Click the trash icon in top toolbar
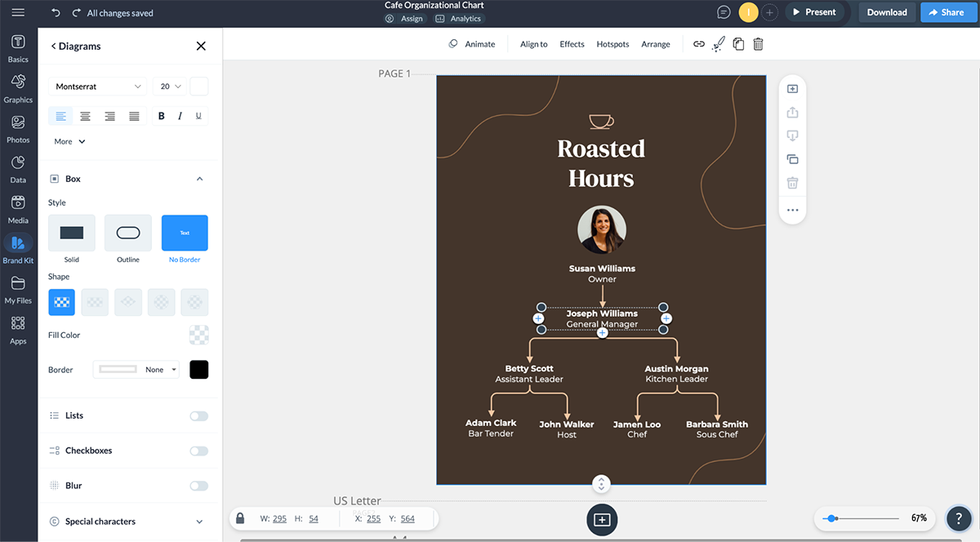The width and height of the screenshot is (980, 542). click(x=758, y=44)
